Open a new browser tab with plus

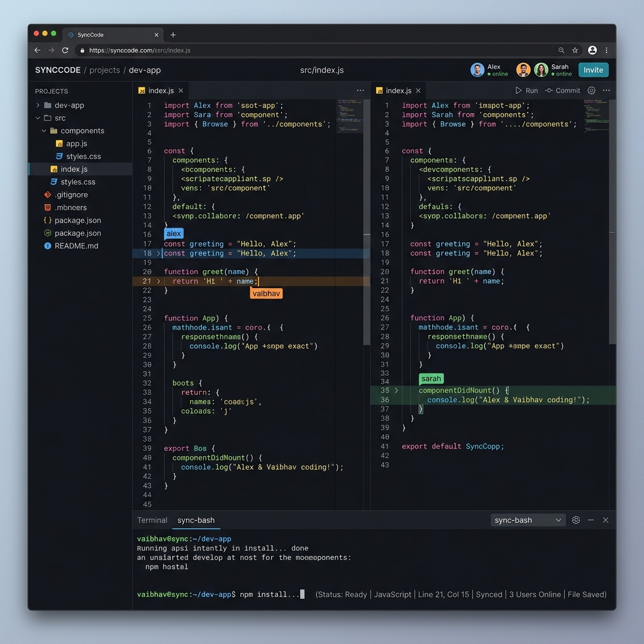point(173,35)
